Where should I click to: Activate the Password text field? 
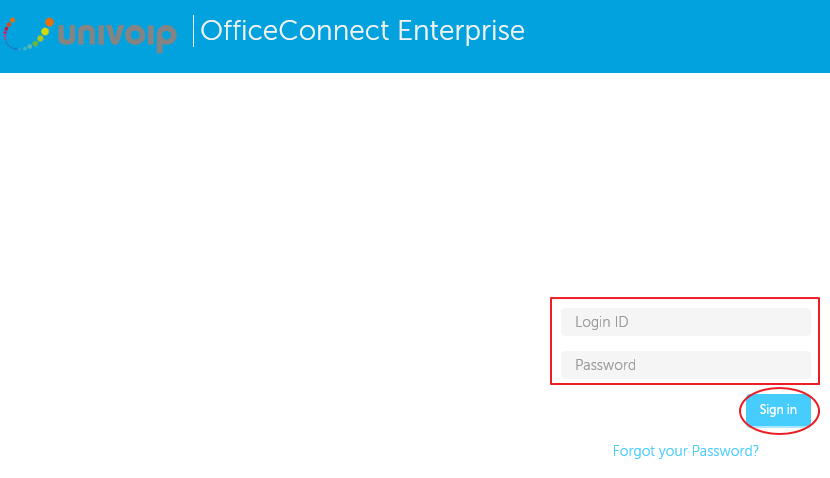point(685,365)
